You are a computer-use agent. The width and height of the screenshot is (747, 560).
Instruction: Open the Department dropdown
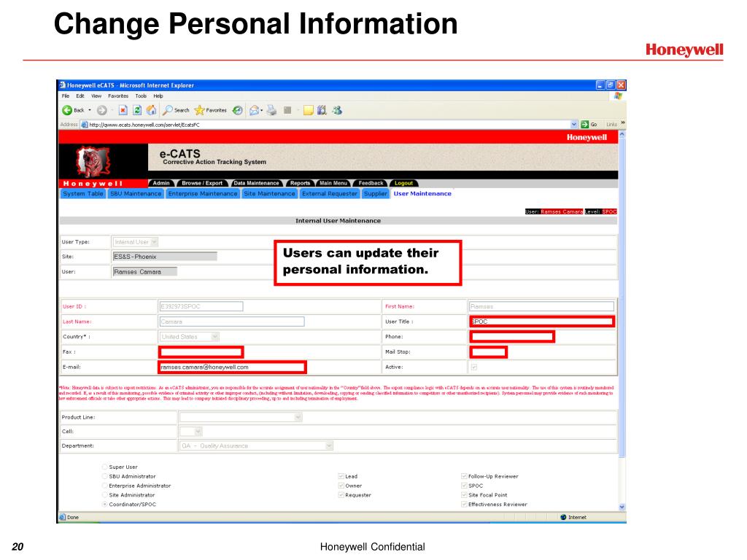tap(329, 446)
